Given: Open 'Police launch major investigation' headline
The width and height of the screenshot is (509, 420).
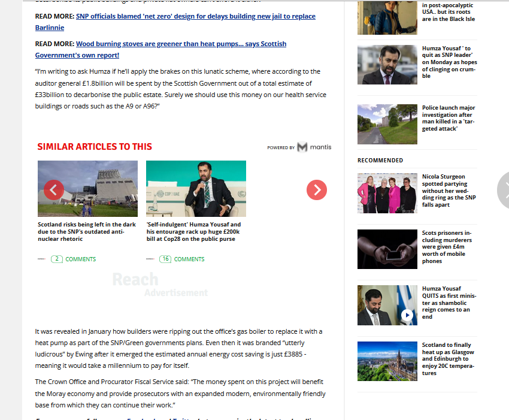Looking at the screenshot, I should [x=449, y=118].
